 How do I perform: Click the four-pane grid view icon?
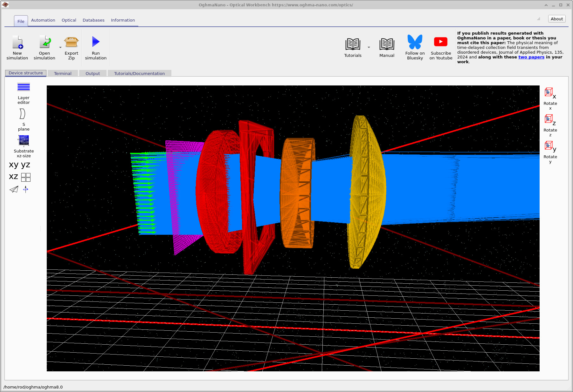[26, 177]
